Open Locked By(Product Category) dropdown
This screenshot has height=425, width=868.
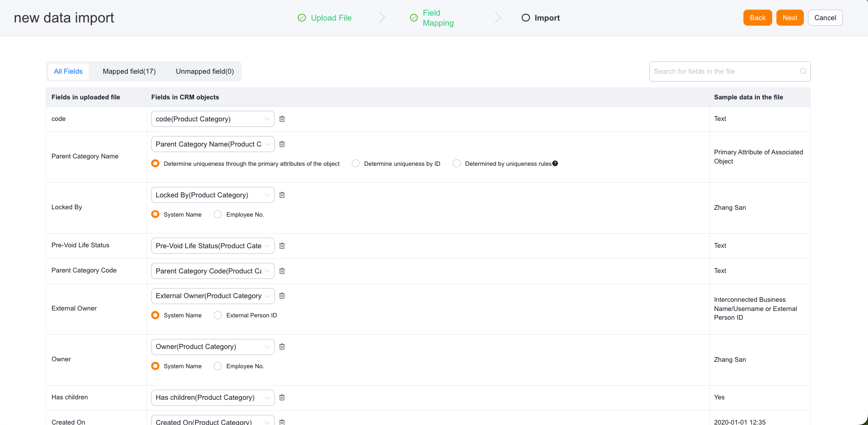click(213, 195)
